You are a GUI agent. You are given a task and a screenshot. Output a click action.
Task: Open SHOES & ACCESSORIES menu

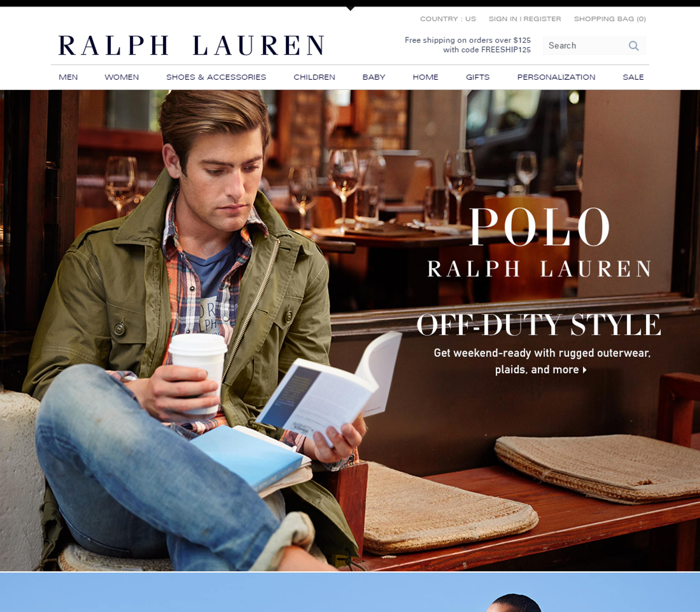point(216,77)
